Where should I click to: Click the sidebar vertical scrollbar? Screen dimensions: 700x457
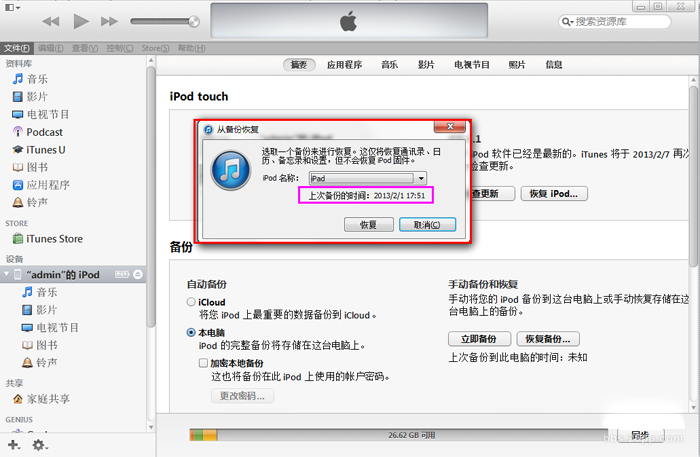pyautogui.click(x=151, y=196)
